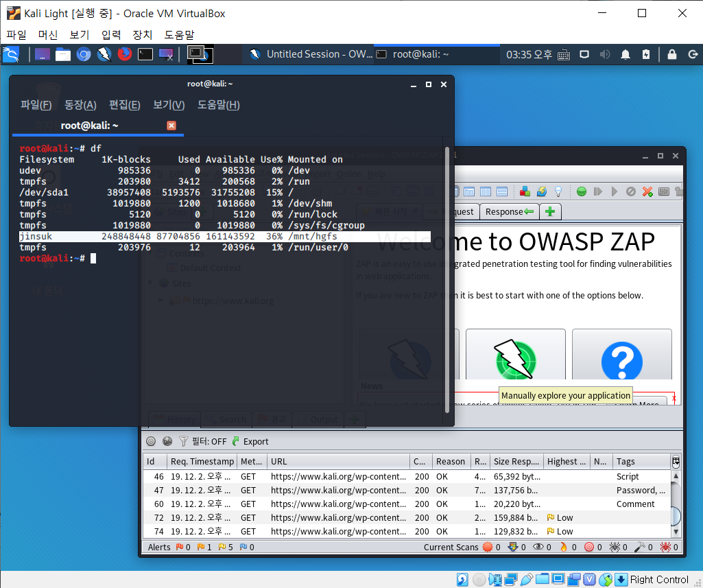Click the terminal vertical scrollbar
Viewport: 703px width, 588px height.
446,280
